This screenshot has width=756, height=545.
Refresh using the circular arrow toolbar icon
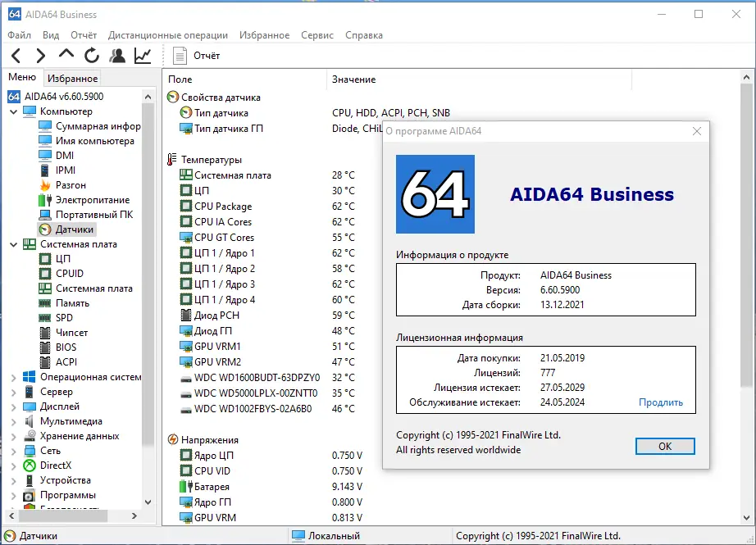pos(92,56)
